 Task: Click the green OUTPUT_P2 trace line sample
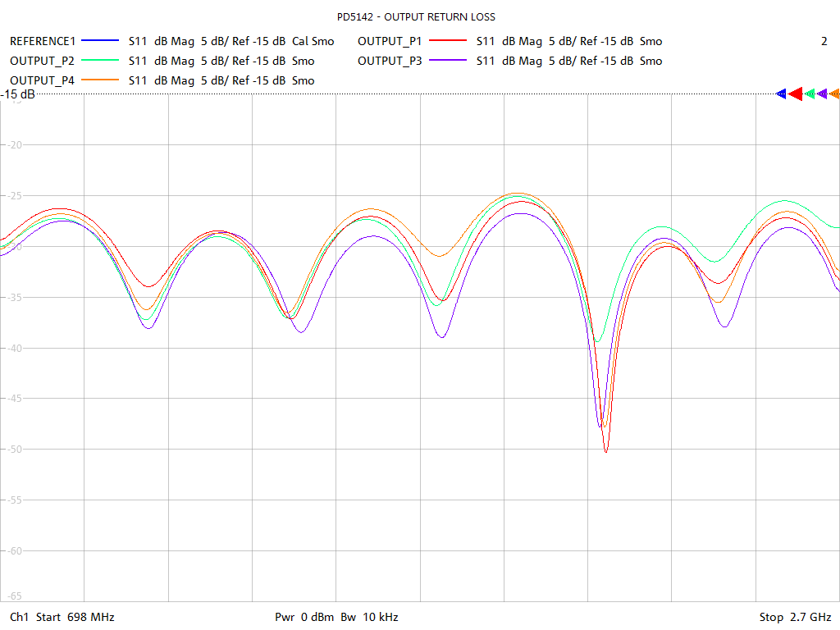pos(99,61)
